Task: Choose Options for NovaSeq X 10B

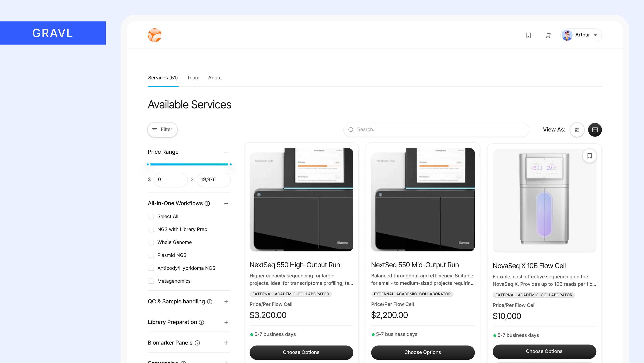Action: tap(544, 351)
